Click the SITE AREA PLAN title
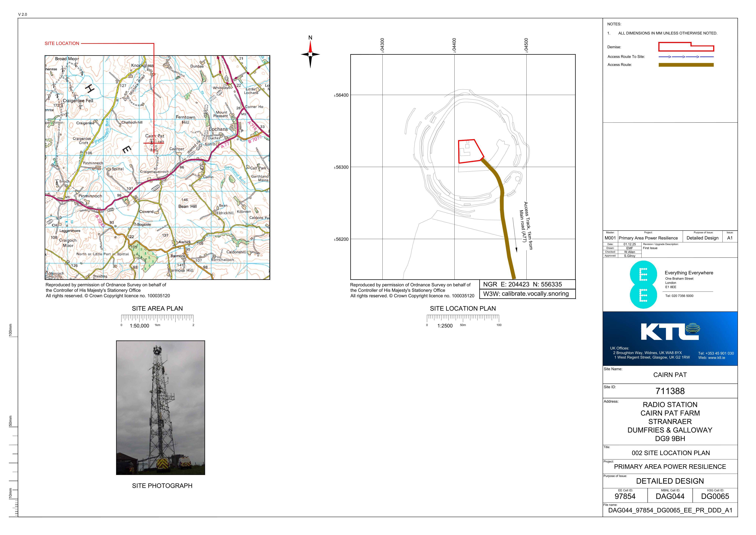Screen dimensions: 756x535 click(157, 309)
